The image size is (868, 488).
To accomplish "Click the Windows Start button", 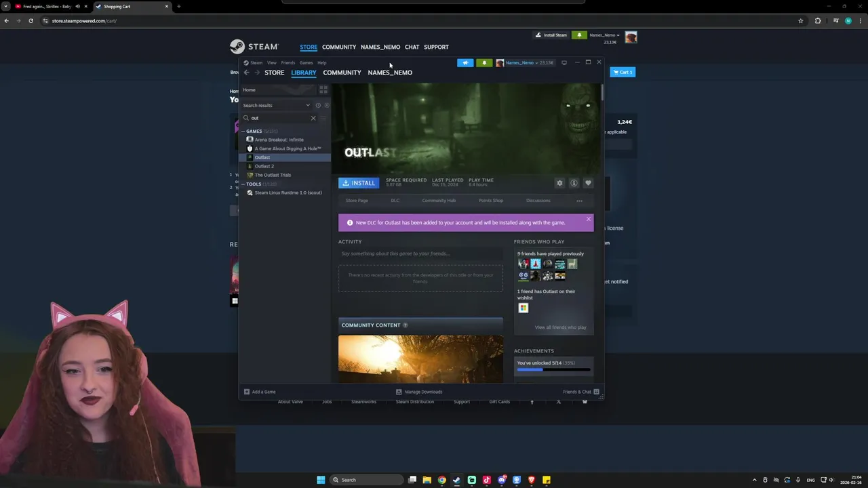I will coord(321,480).
